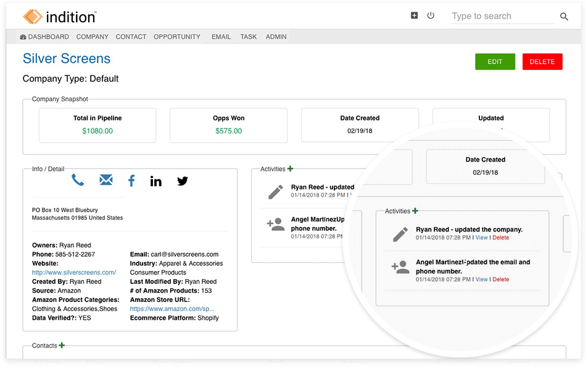
Task: Open the Dashboard menu item
Action: point(44,37)
